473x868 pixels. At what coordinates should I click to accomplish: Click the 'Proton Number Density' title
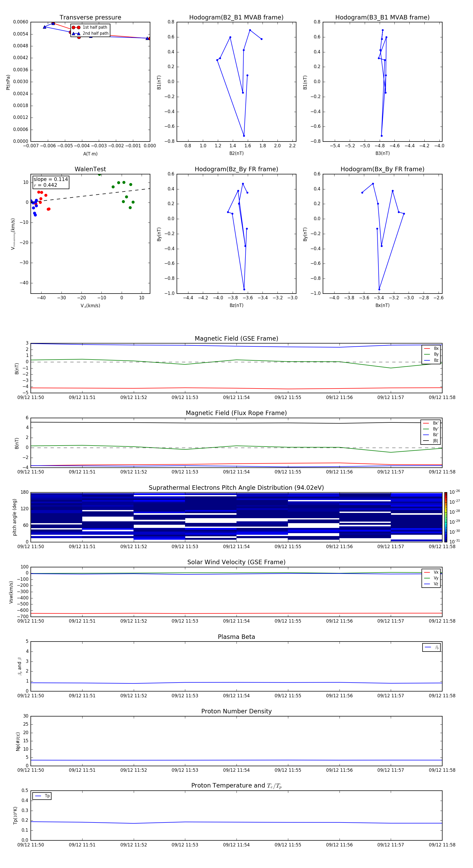tap(236, 711)
